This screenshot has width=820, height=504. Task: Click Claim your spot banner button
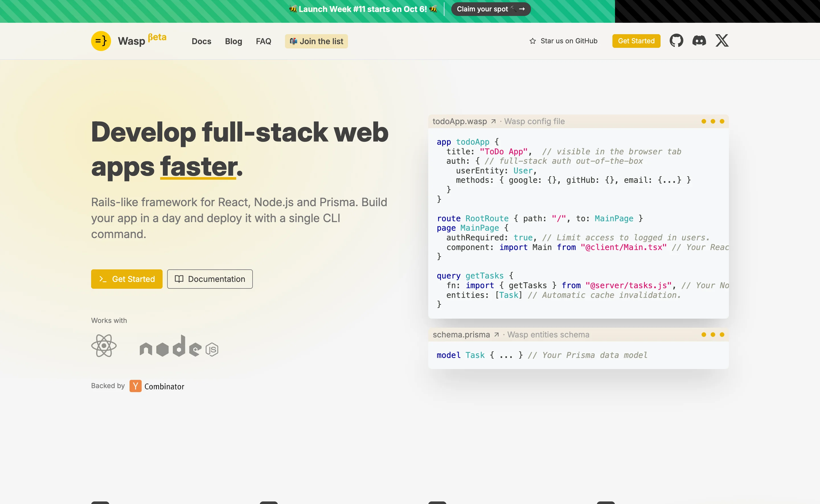pyautogui.click(x=491, y=9)
